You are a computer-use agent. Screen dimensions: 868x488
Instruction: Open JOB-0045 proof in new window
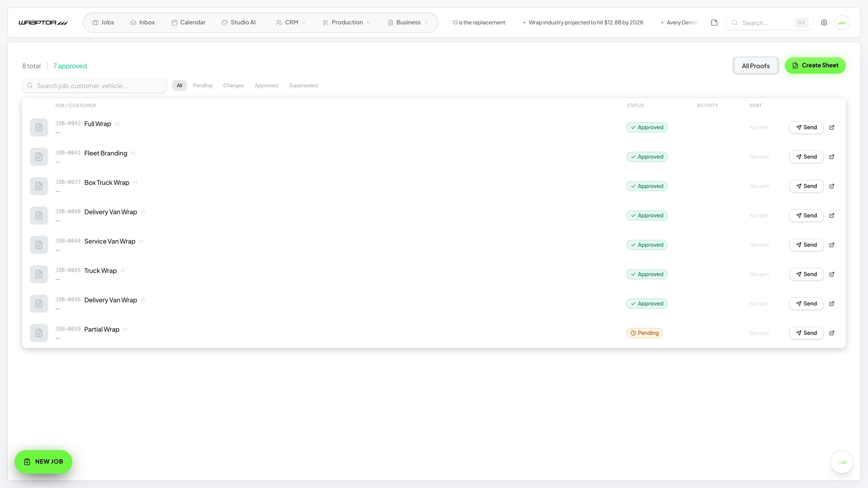[x=832, y=274]
